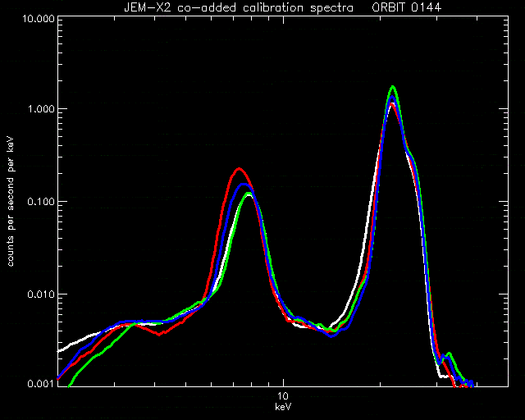Click the green bump near right tail
Image resolution: width=525 pixels, height=420 pixels.
[x=450, y=354]
